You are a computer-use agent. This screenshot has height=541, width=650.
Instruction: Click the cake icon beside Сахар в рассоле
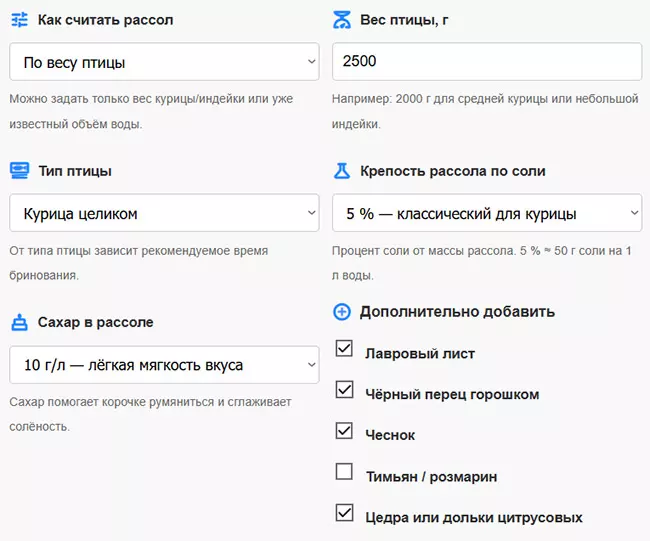19,322
